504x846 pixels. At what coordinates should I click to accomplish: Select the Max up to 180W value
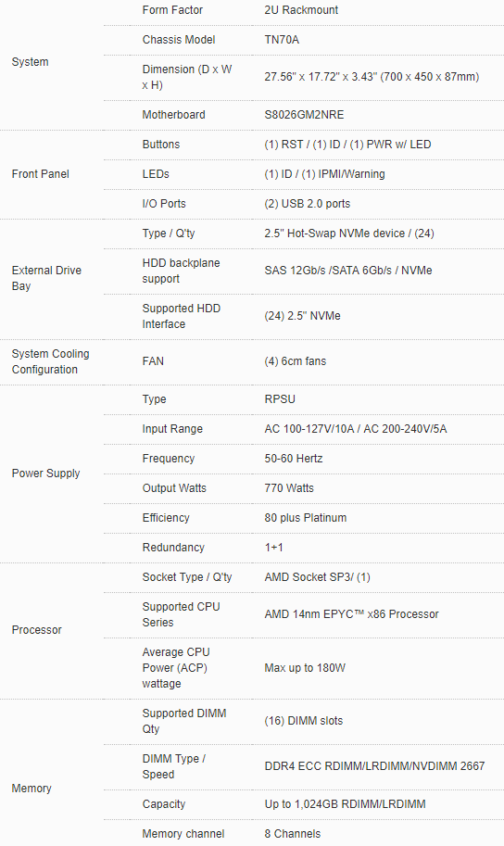(305, 667)
